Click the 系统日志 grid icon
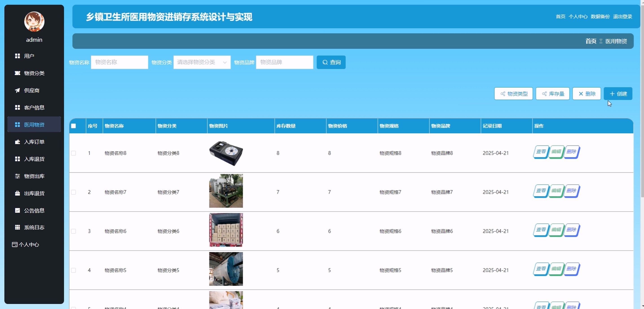 pyautogui.click(x=17, y=227)
